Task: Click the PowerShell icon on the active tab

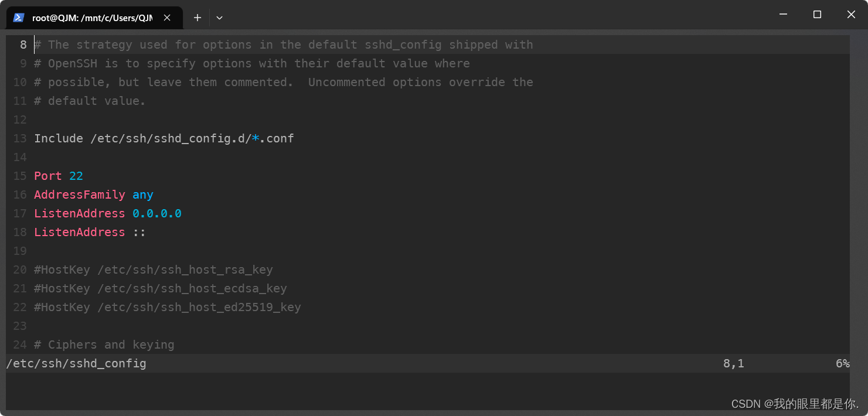Action: (x=18, y=18)
